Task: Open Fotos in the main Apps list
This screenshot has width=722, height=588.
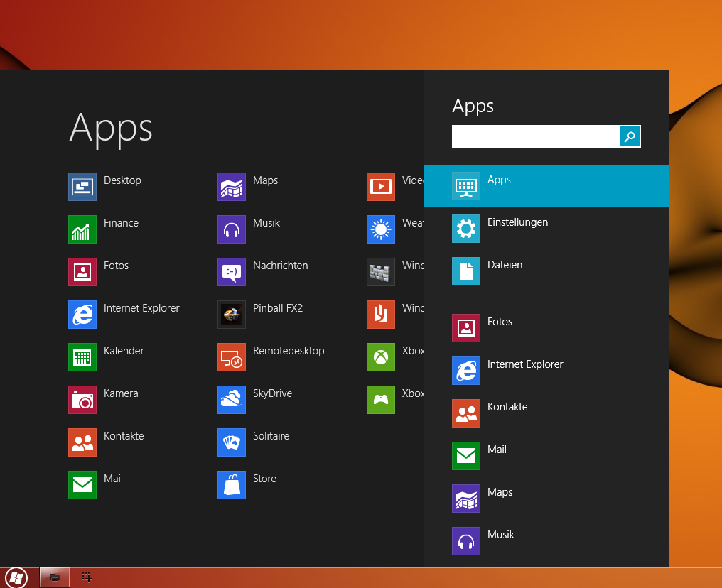Action: pyautogui.click(x=82, y=271)
